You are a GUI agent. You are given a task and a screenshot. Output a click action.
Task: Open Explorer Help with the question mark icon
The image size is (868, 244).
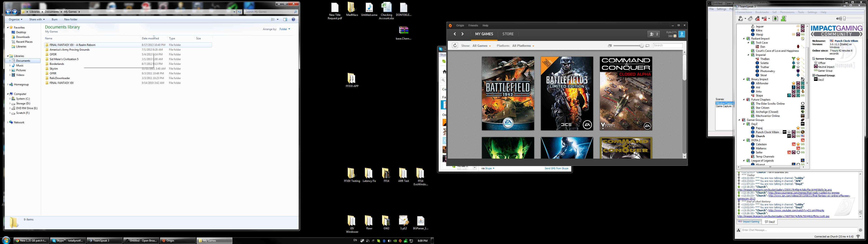tap(293, 20)
